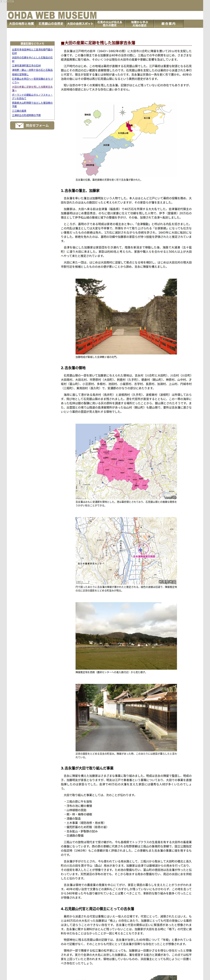Screen dimensions: 210x980
Task: Open link 地域の宝物探し
Action: 20,75
